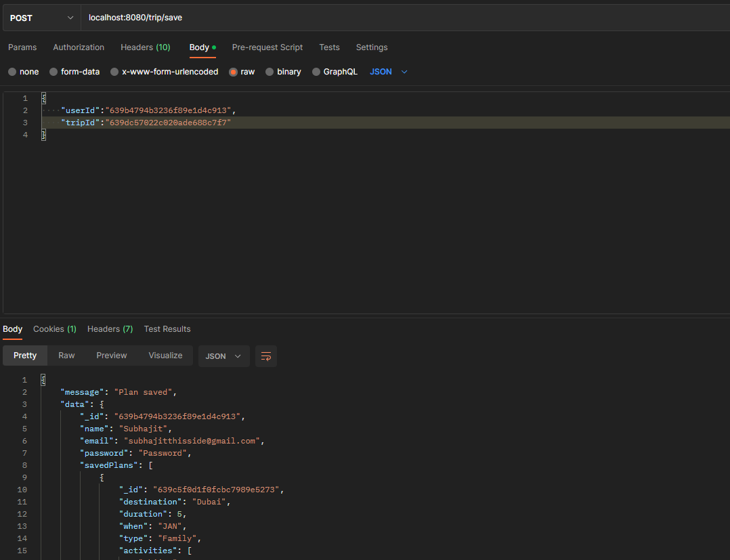Click the tripId line in request body
The image size is (730, 560).
pos(385,123)
